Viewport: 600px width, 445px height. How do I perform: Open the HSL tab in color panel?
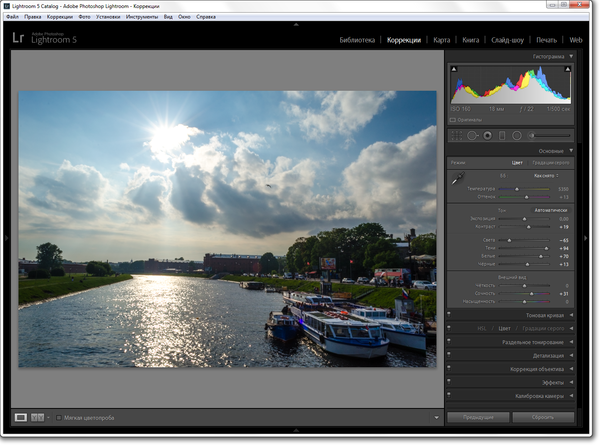click(482, 328)
